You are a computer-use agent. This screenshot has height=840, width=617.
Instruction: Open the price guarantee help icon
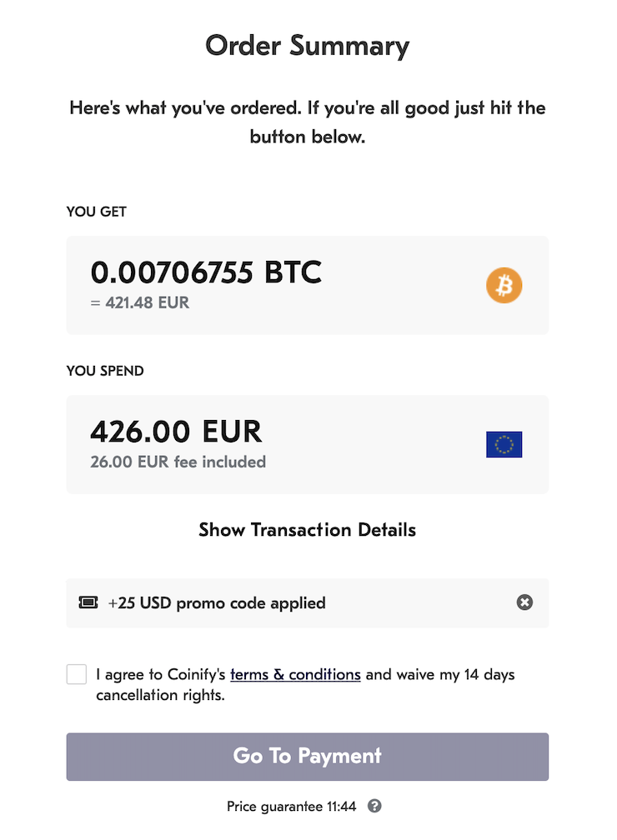[x=375, y=806]
